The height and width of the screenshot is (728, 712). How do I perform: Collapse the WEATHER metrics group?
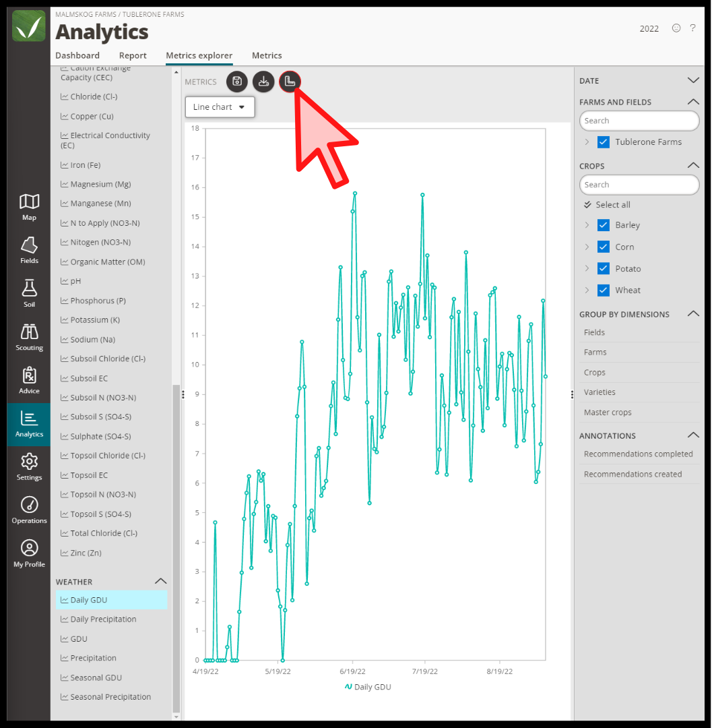(x=160, y=581)
